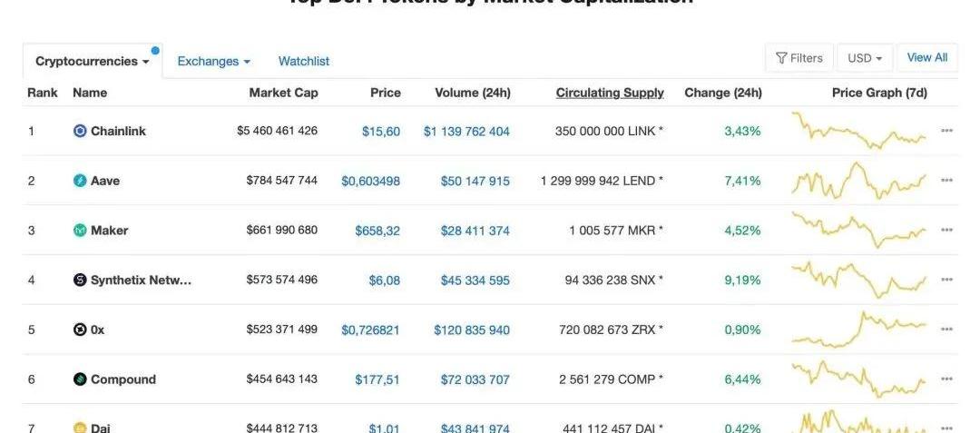The width and height of the screenshot is (980, 433).
Task: Click the Compound coin logo icon
Action: click(x=80, y=379)
